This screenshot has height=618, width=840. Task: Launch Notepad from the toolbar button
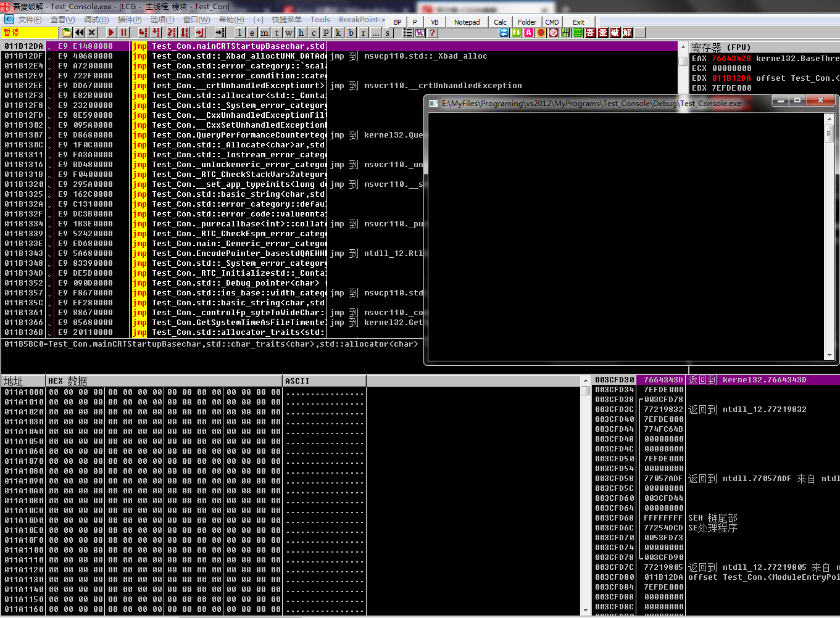coord(467,22)
